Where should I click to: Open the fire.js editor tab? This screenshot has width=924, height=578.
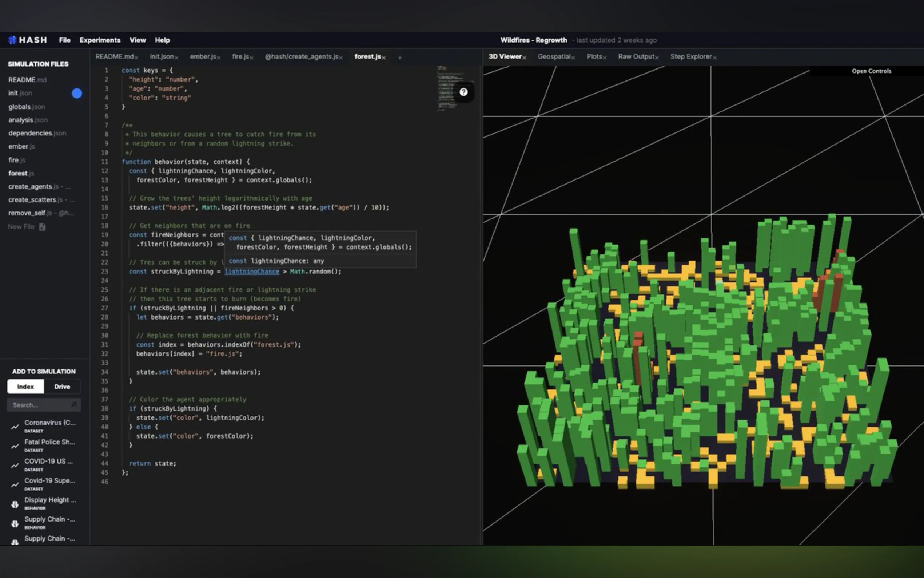pos(240,56)
